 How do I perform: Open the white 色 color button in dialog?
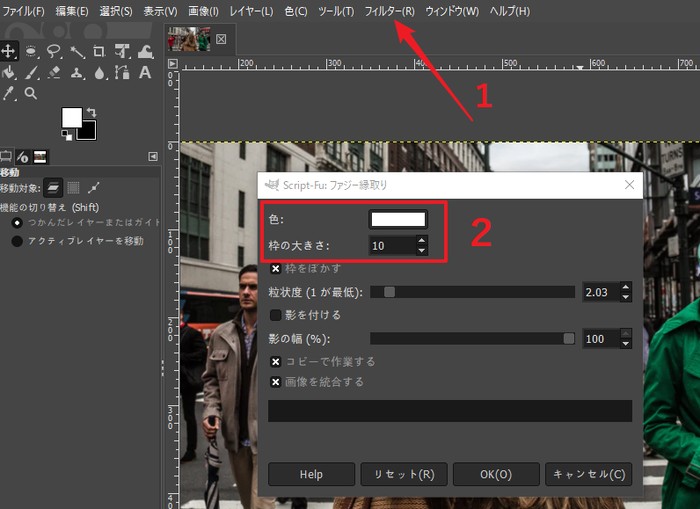pyautogui.click(x=398, y=219)
